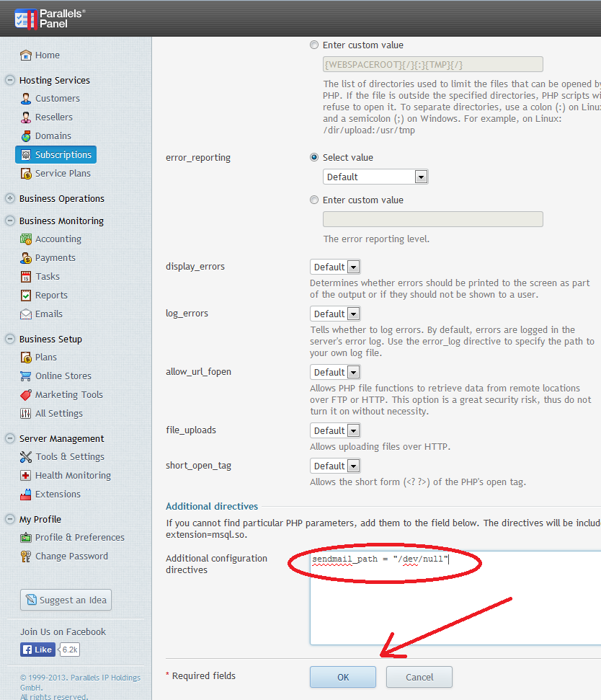This screenshot has width=601, height=700.
Task: Click the Health Monitoring red cross icon
Action: pos(26,476)
